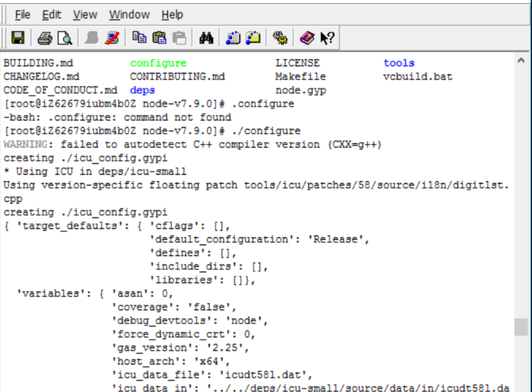This screenshot has height=392, width=532.
Task: Click 'vcbuild.bat' in the listing
Action: coord(418,77)
